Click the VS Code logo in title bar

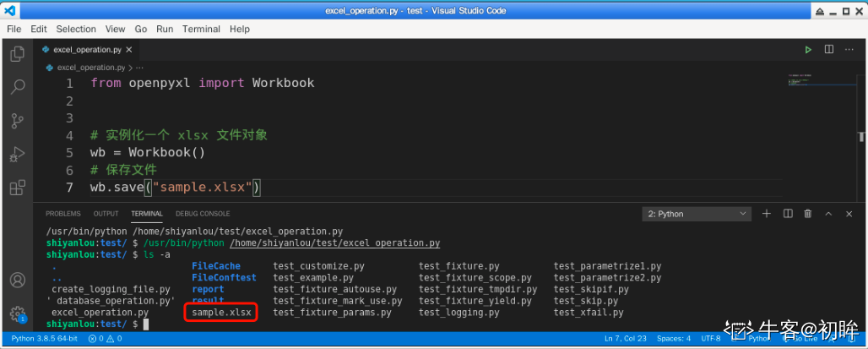pyautogui.click(x=9, y=10)
